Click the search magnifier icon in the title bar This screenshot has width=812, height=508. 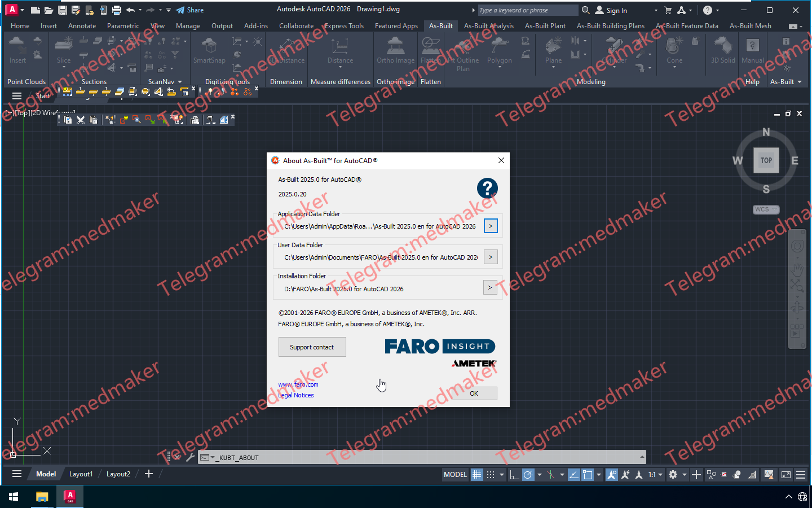[586, 10]
